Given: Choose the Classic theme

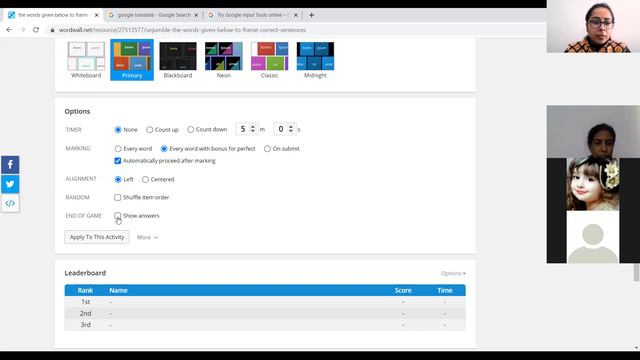Looking at the screenshot, I should click(269, 60).
